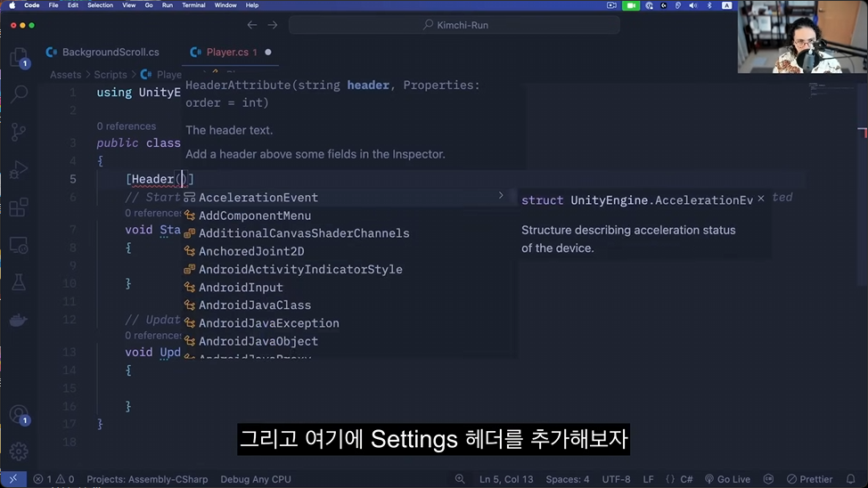The height and width of the screenshot is (488, 868).
Task: Click the remote window status icon
Action: tap(13, 479)
